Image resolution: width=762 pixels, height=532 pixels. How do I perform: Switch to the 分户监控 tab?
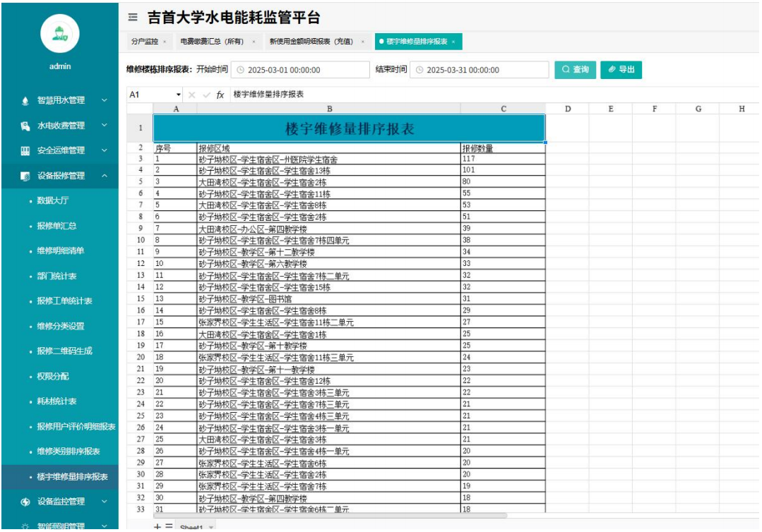coord(144,42)
